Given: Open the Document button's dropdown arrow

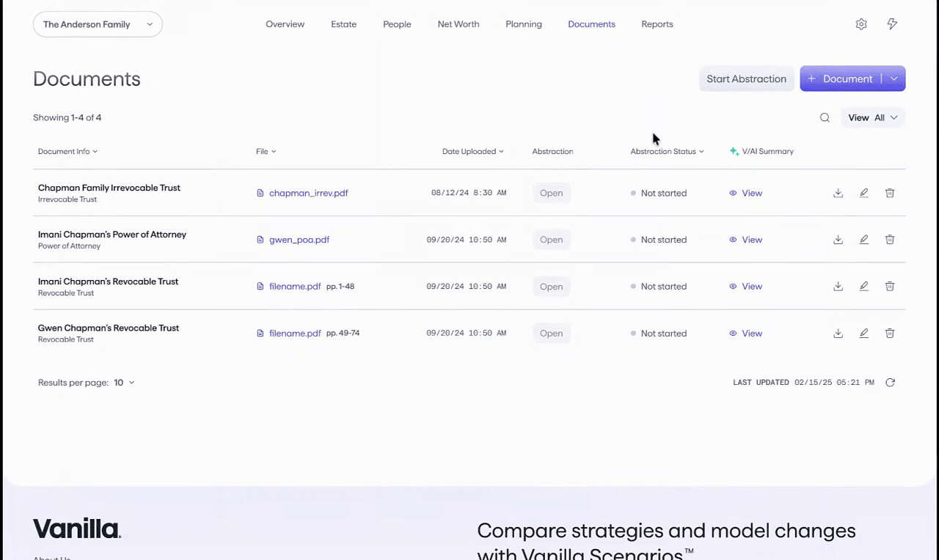Looking at the screenshot, I should pyautogui.click(x=894, y=79).
